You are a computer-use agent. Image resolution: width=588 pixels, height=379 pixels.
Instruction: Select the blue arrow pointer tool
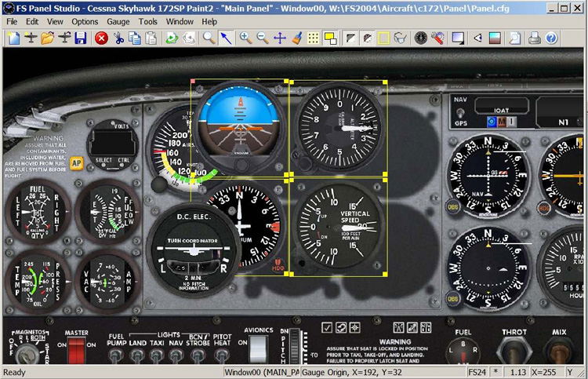coord(226,38)
